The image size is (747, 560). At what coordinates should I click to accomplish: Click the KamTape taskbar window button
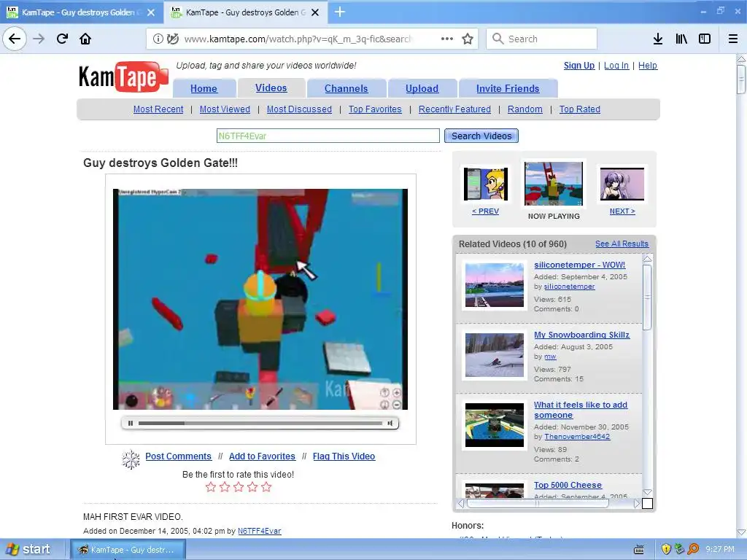pos(128,550)
